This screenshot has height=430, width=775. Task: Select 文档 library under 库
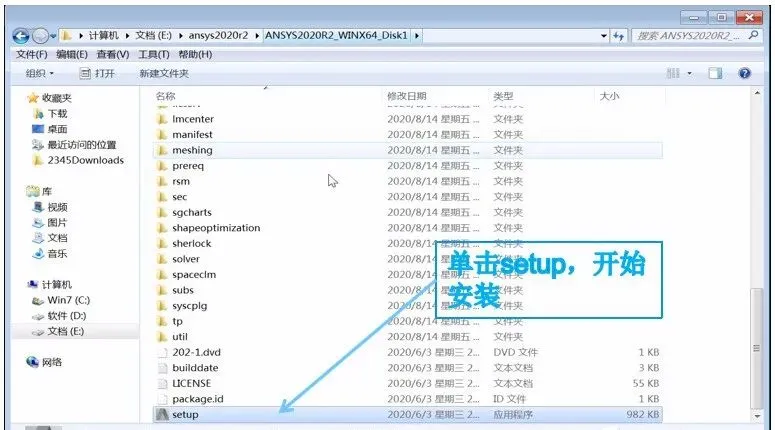point(50,238)
